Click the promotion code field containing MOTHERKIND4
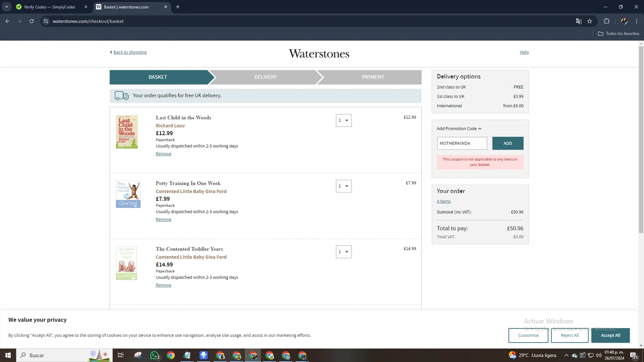The height and width of the screenshot is (362, 644). point(462,143)
